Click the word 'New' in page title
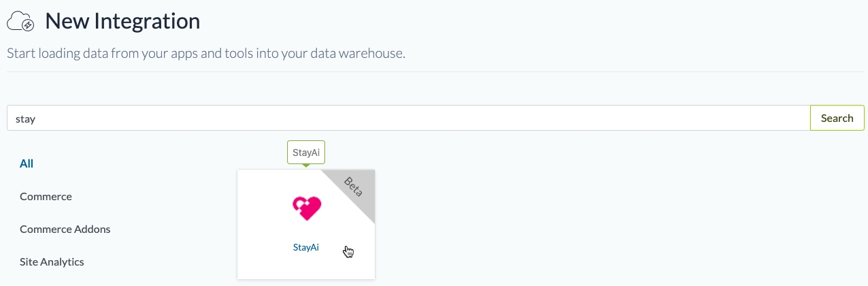 pyautogui.click(x=65, y=21)
